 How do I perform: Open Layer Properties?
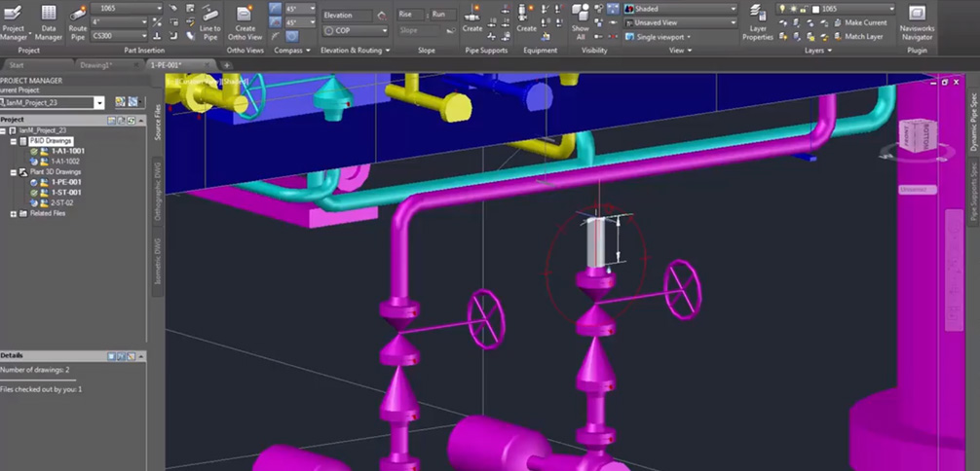pyautogui.click(x=758, y=21)
